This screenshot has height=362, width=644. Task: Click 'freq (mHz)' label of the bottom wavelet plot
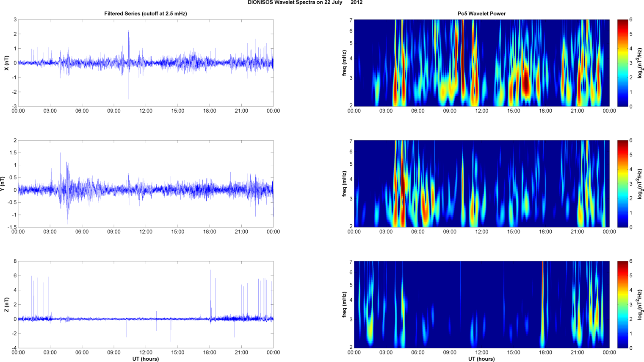point(344,304)
